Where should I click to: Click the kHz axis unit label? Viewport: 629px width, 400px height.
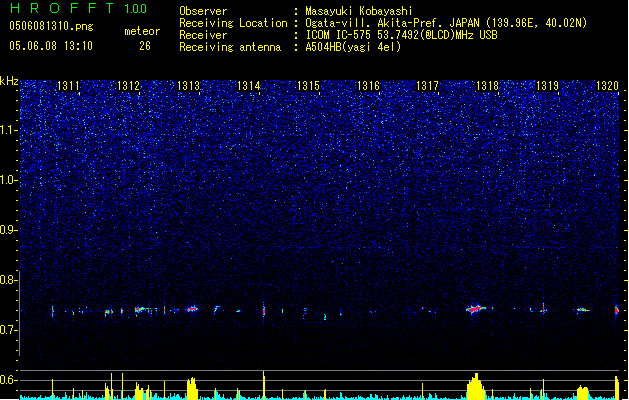coord(9,81)
